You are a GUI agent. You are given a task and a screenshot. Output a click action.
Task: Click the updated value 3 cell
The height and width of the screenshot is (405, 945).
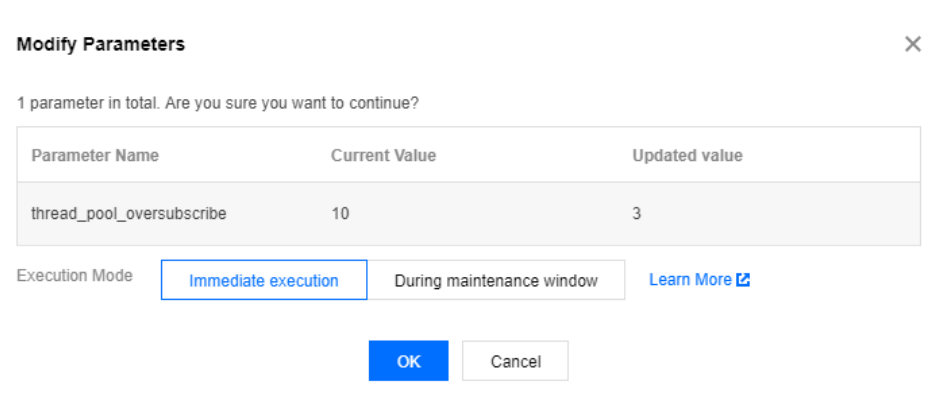(x=637, y=214)
